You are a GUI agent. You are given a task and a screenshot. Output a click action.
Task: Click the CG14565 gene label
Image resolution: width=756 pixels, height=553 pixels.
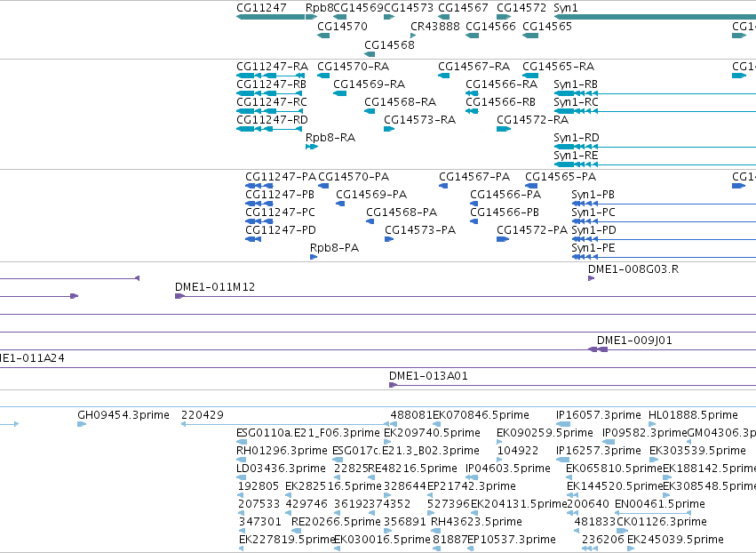pyautogui.click(x=547, y=26)
